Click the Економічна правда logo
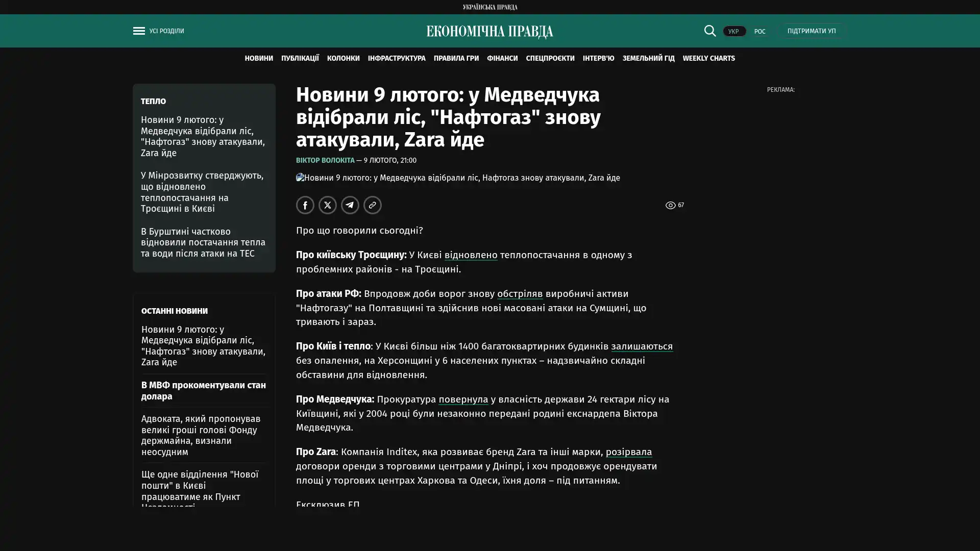This screenshot has height=551, width=980. tap(489, 32)
